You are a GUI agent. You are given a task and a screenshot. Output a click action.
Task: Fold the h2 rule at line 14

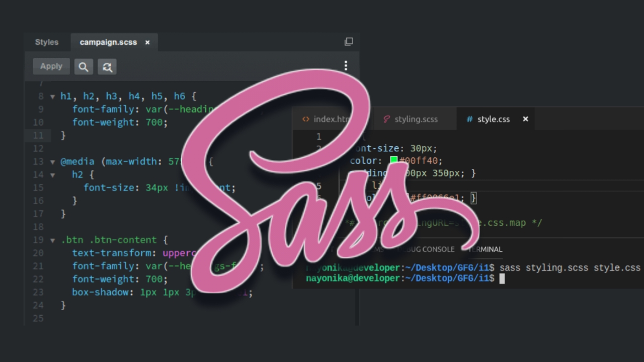tap(52, 175)
